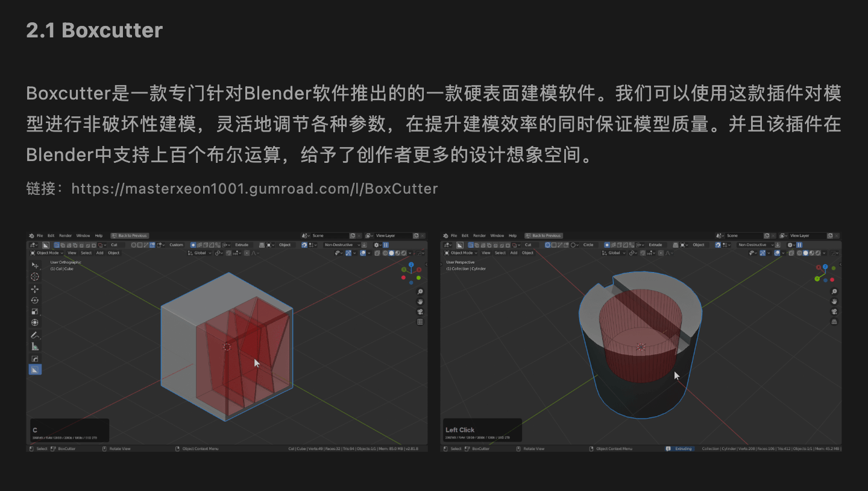Select Transform tool in left screenshot
The height and width of the screenshot is (491, 868).
(x=35, y=323)
